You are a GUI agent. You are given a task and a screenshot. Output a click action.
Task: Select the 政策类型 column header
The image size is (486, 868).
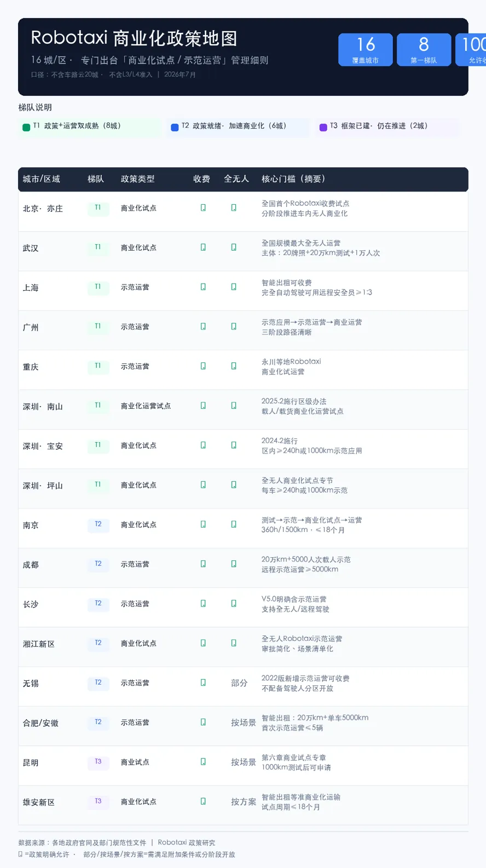tap(138, 179)
